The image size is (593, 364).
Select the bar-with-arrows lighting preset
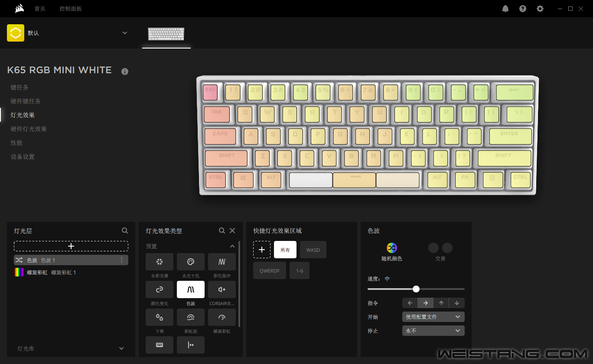coord(191,345)
